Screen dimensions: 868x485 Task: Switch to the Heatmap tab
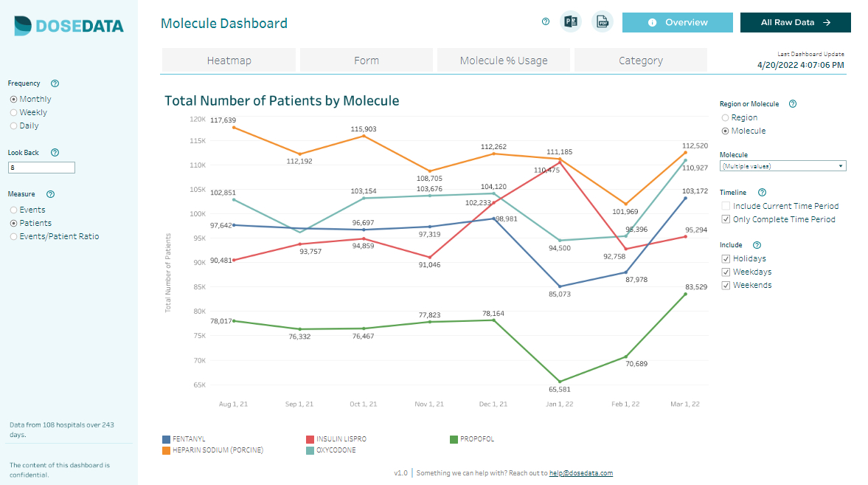coord(229,61)
